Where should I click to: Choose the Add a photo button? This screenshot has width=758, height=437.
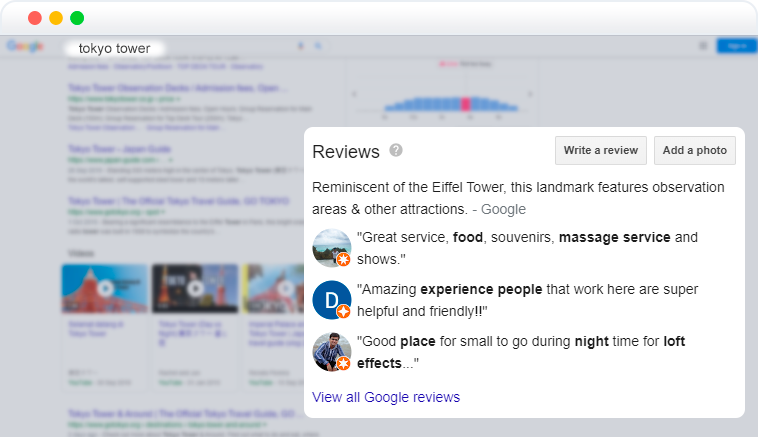pos(695,150)
